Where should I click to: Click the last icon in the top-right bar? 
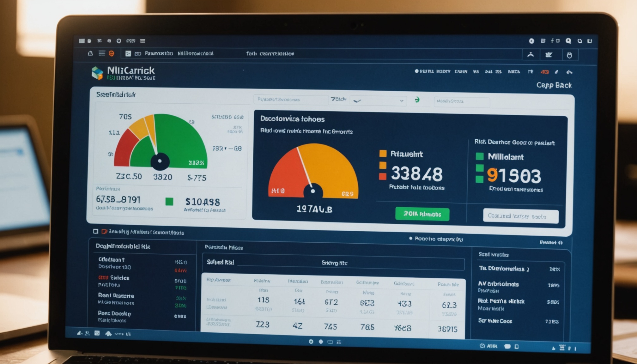[x=590, y=41]
